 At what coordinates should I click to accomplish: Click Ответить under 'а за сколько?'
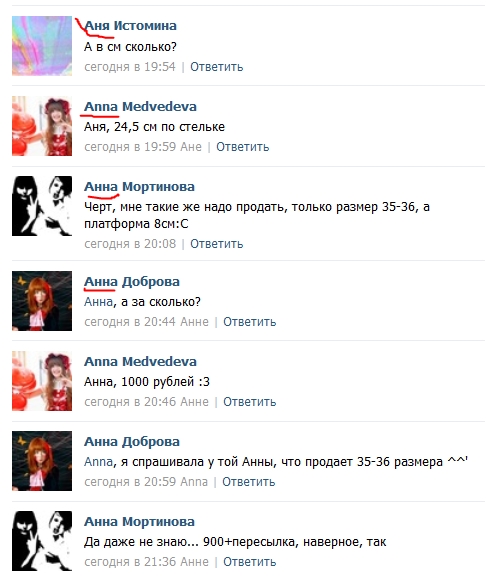(x=250, y=322)
